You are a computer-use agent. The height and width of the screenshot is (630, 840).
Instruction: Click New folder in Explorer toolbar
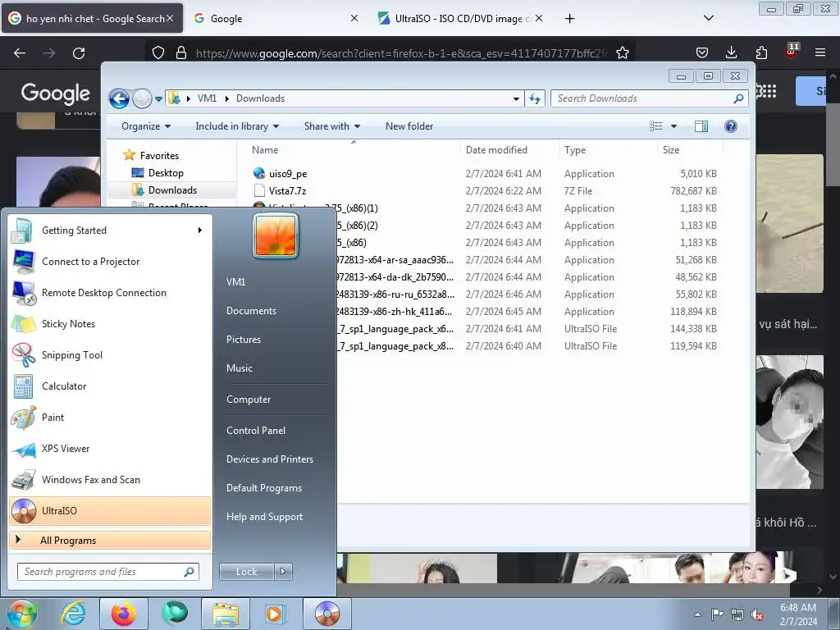tap(409, 126)
